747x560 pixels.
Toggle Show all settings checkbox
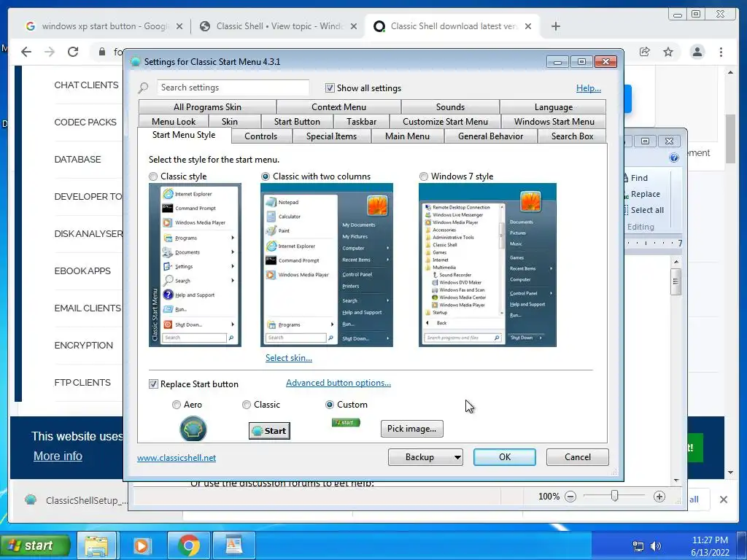(x=330, y=88)
